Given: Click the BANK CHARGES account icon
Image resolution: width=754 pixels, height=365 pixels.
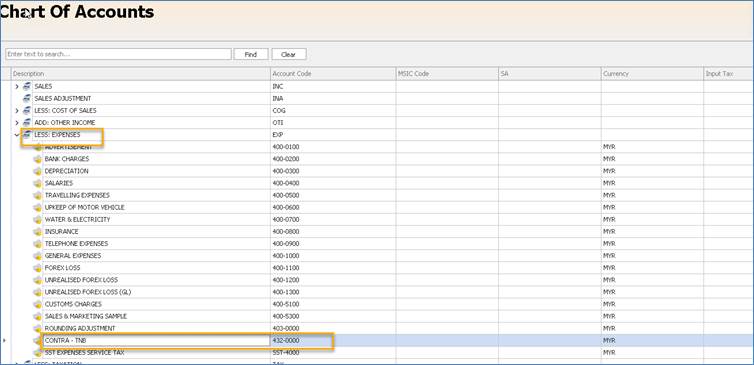Looking at the screenshot, I should pyautogui.click(x=38, y=159).
